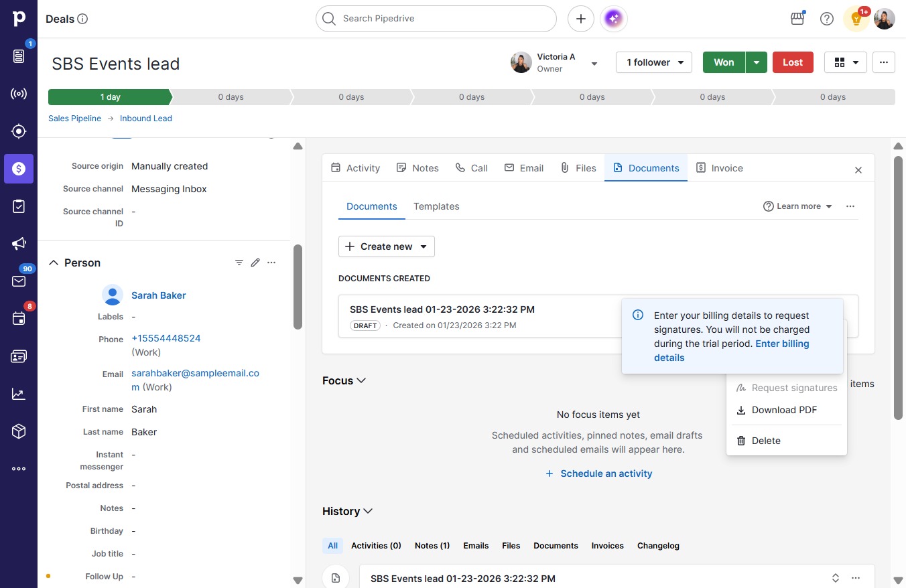Collapse the Focus section
906x588 pixels.
coord(361,380)
